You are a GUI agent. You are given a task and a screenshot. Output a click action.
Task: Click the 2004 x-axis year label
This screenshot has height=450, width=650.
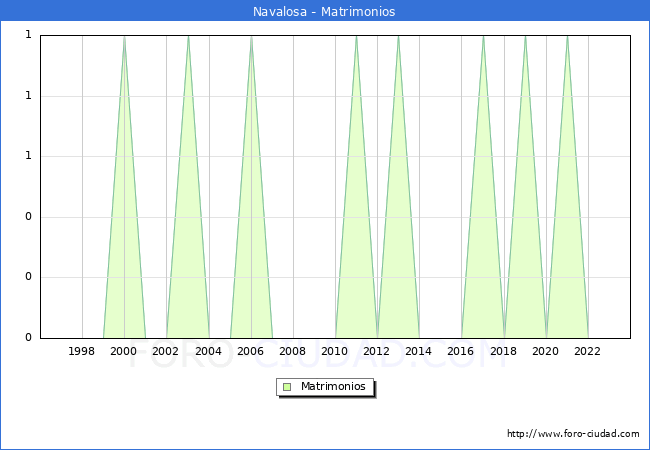click(209, 351)
